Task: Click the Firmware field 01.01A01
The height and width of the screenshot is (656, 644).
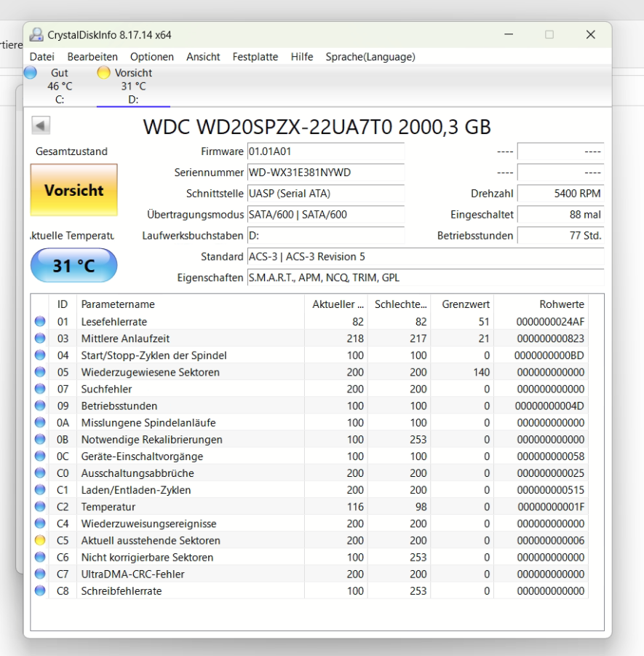Action: point(326,151)
